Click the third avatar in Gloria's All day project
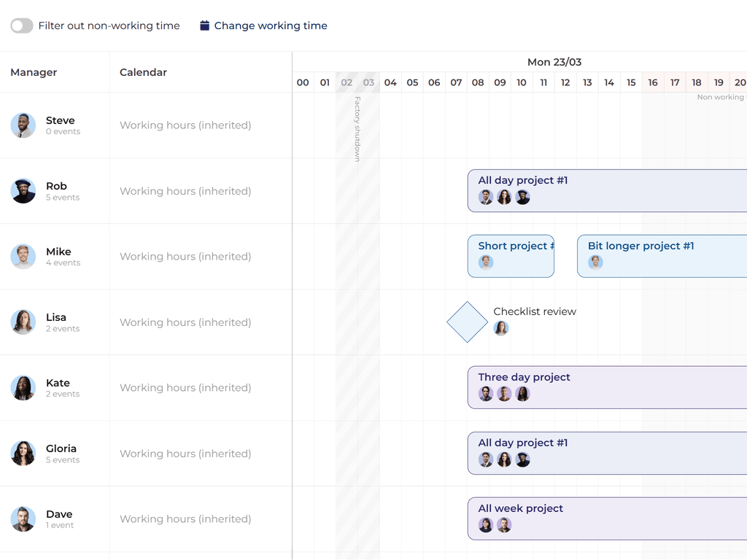 point(522,459)
